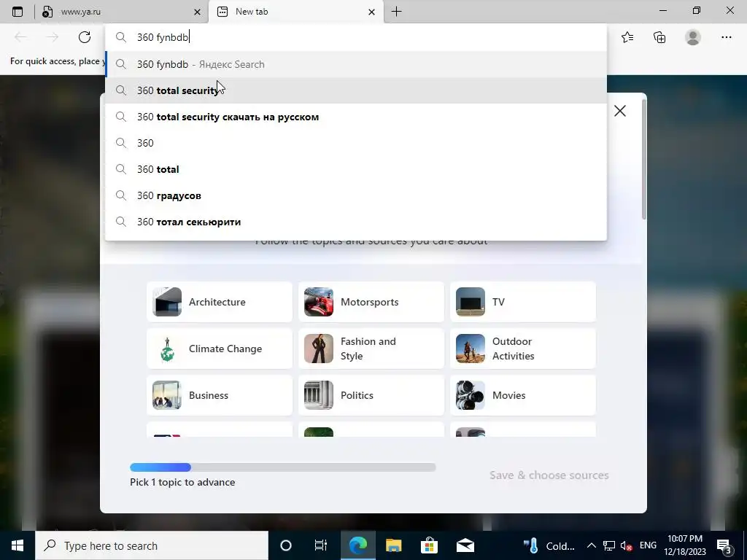
Task: Pick suggestion 360 total security скачать на русском
Action: (x=356, y=117)
